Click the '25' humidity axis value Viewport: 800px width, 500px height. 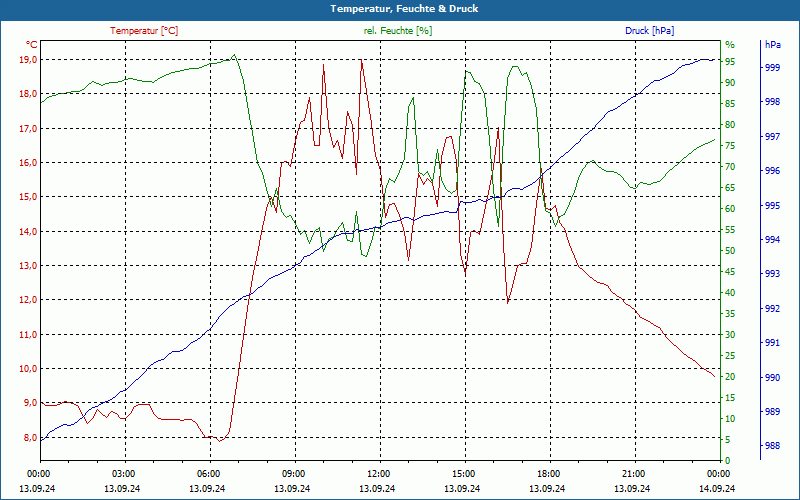tap(730, 356)
